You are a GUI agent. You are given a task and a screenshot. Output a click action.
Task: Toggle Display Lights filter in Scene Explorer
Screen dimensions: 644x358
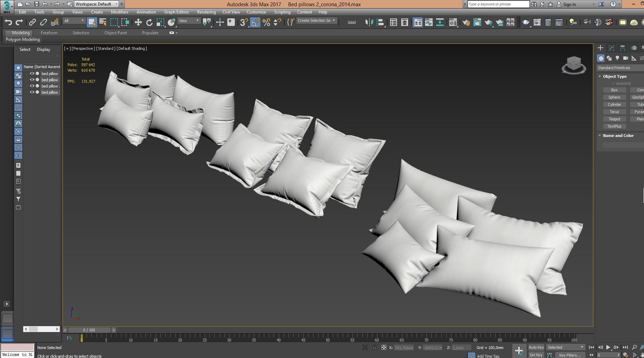(x=18, y=84)
